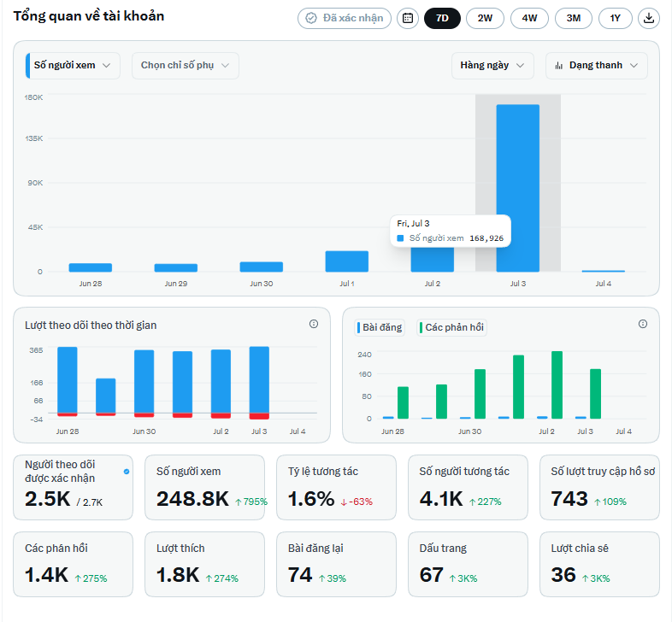Toggle the Các phản hồi series in chart

coord(451,328)
